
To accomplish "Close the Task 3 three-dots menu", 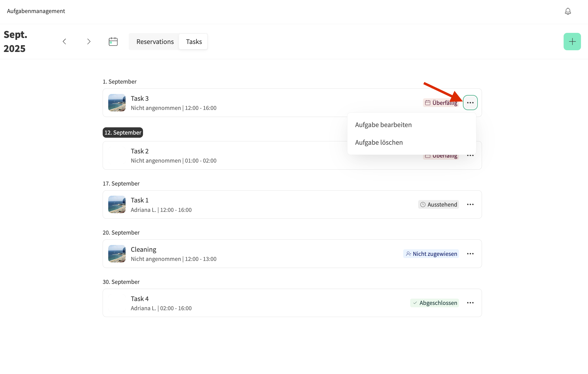I will pos(470,103).
